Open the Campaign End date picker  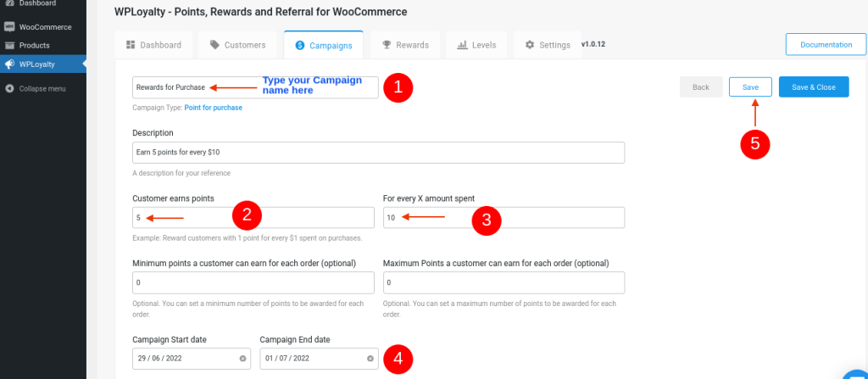[x=320, y=359]
